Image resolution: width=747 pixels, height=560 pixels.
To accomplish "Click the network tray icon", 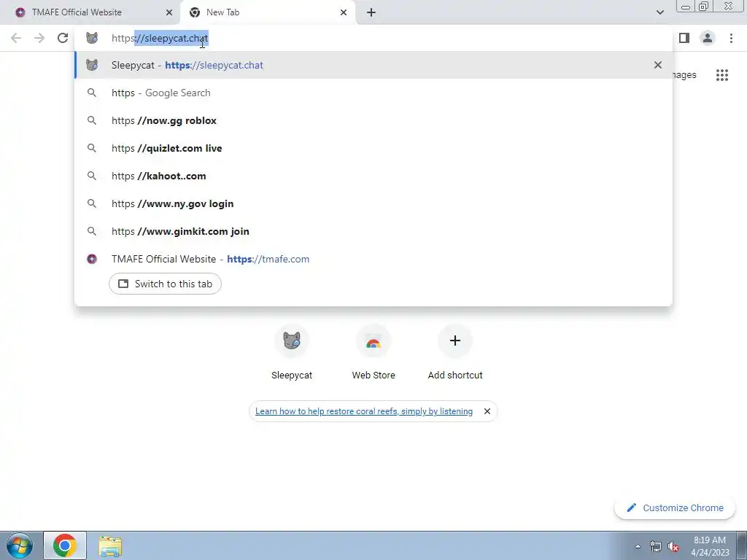I will point(656,547).
